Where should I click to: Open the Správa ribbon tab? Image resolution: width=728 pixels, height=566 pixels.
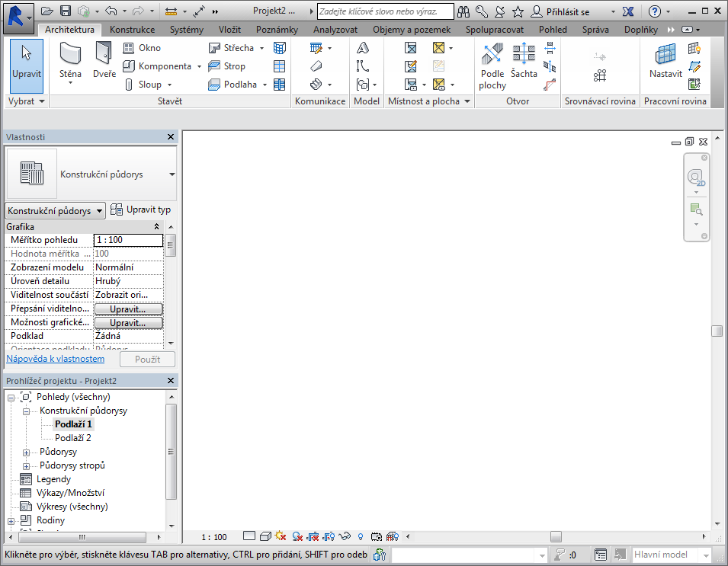click(x=595, y=30)
